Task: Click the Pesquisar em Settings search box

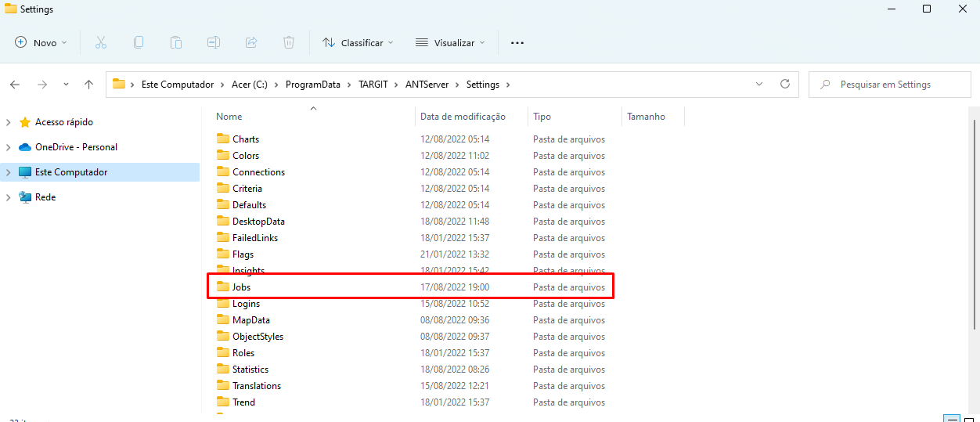Action: (888, 85)
